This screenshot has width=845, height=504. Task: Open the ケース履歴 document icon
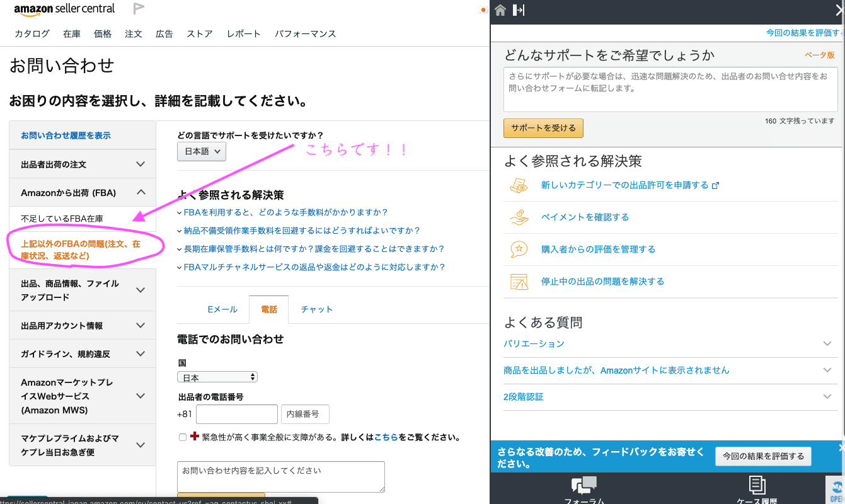point(757,484)
